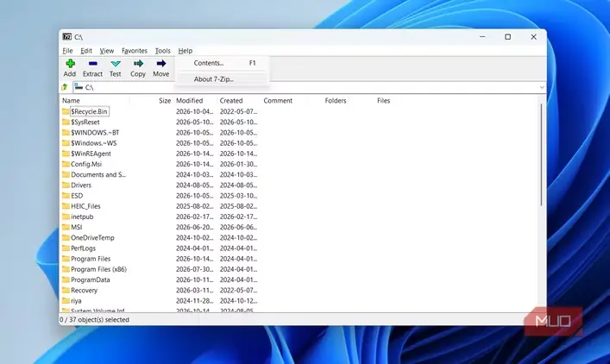Click the Extract toolbar icon
610x364 pixels.
point(92,63)
